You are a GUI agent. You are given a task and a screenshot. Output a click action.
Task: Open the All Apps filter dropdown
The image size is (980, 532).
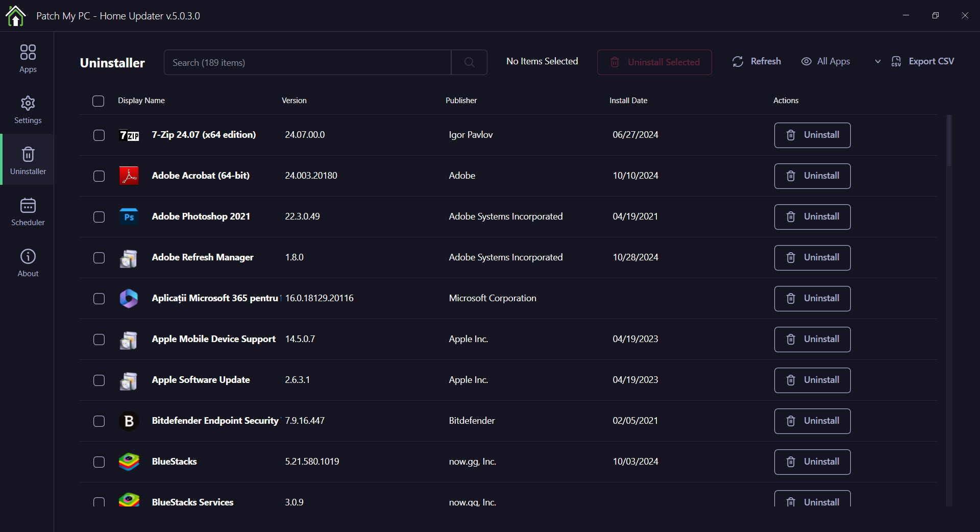[841, 61]
